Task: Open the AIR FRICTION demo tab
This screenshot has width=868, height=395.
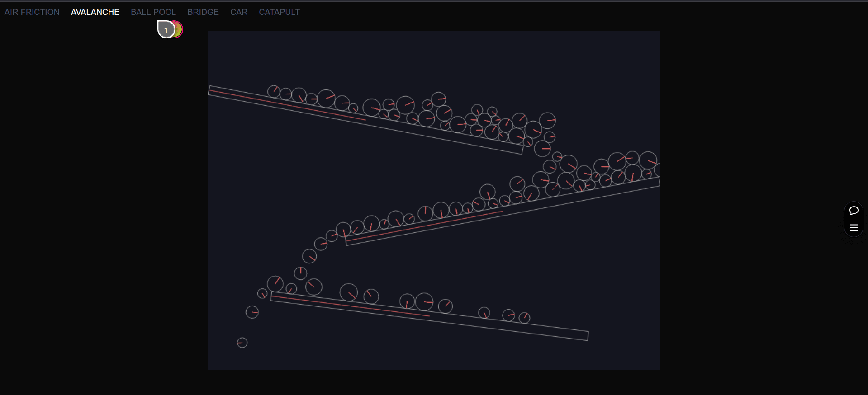Action: pyautogui.click(x=32, y=12)
